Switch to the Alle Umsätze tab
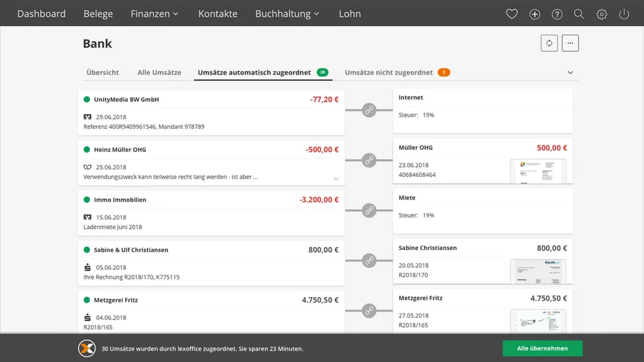The image size is (644, 362). pyautogui.click(x=159, y=73)
